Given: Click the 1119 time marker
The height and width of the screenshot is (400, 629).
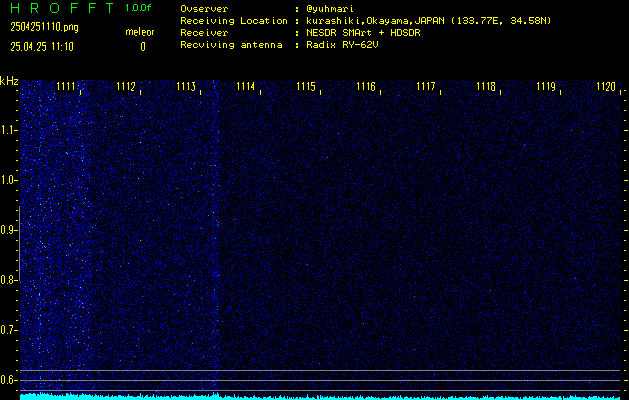Looking at the screenshot, I should point(546,86).
